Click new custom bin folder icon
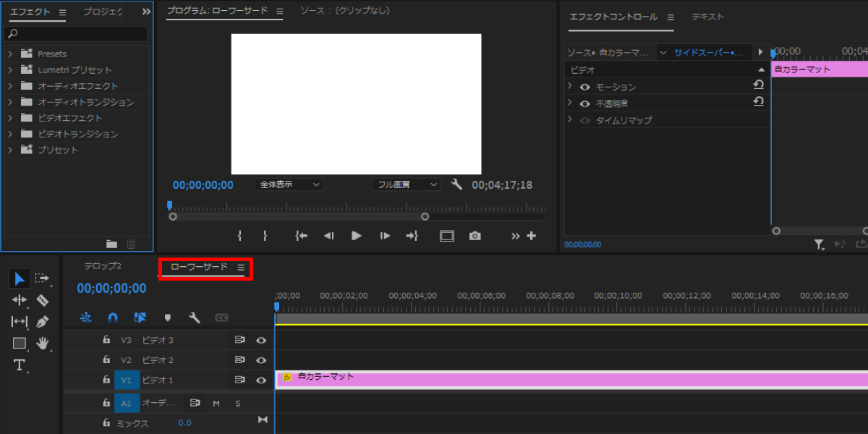The image size is (868, 434). [x=111, y=244]
